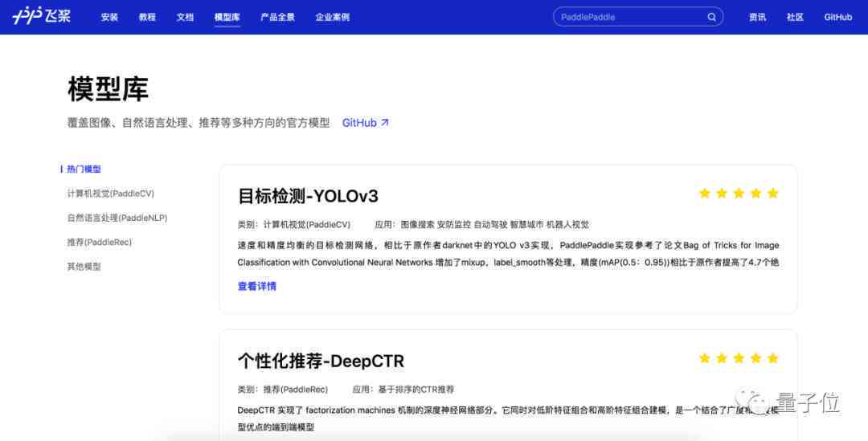Click the search magnifier icon
The image size is (868, 441).
[x=711, y=17]
